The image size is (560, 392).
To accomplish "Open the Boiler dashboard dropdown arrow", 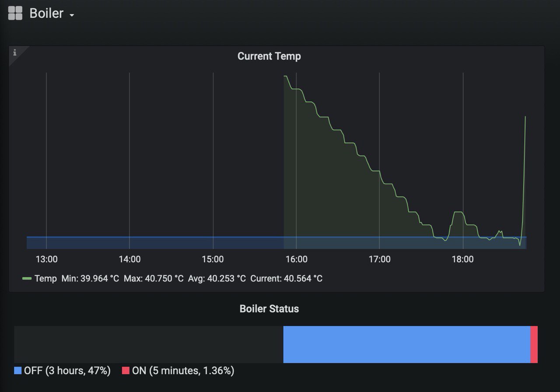I will pyautogui.click(x=72, y=15).
